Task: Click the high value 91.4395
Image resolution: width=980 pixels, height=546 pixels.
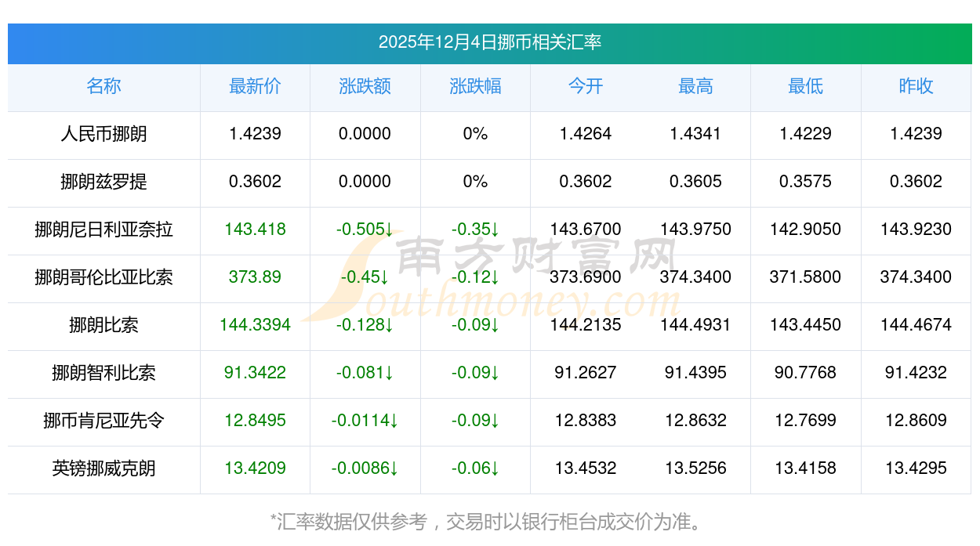Action: pyautogui.click(x=695, y=373)
